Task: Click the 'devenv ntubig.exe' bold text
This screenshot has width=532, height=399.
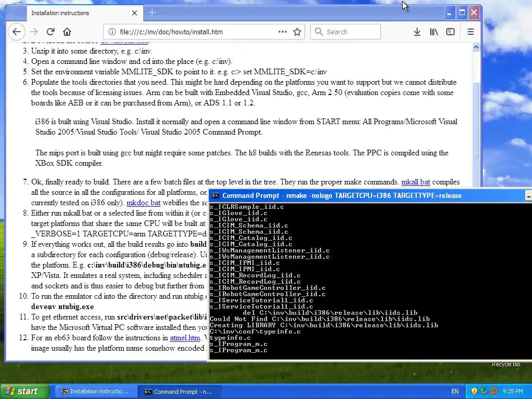Action: tap(62, 307)
